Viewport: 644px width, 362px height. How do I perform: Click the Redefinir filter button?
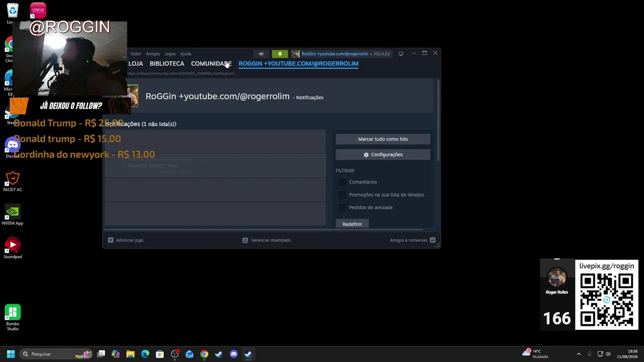click(x=352, y=224)
